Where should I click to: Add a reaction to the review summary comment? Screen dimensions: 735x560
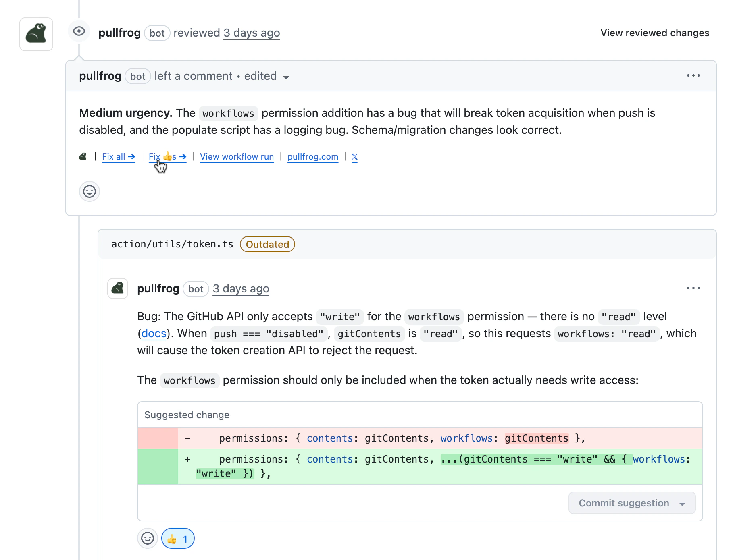90,191
